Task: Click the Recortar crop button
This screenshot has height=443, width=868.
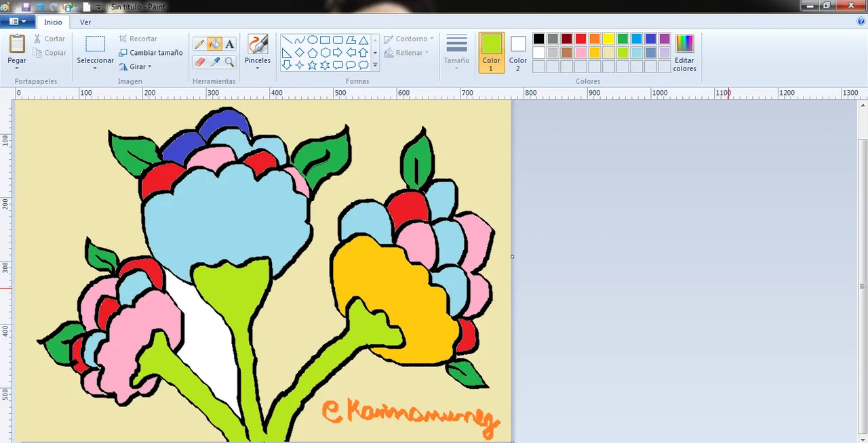Action: pos(138,39)
